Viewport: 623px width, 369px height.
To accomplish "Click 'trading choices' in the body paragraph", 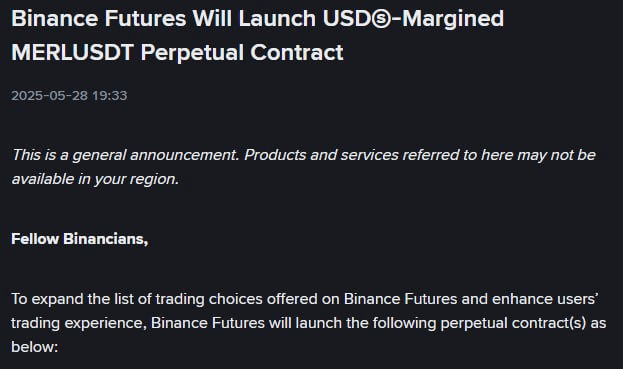I will (209, 299).
